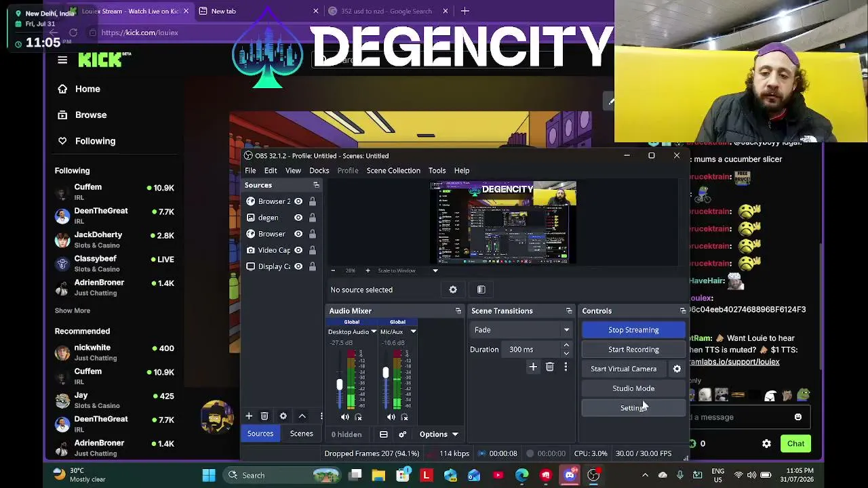Viewport: 868px width, 488px height.
Task: Decrease transition Duration with down arrow
Action: (566, 353)
